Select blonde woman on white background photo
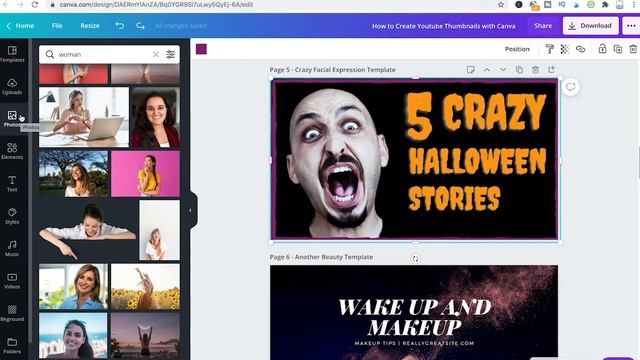Screen dimensions: 640x360 point(160,230)
